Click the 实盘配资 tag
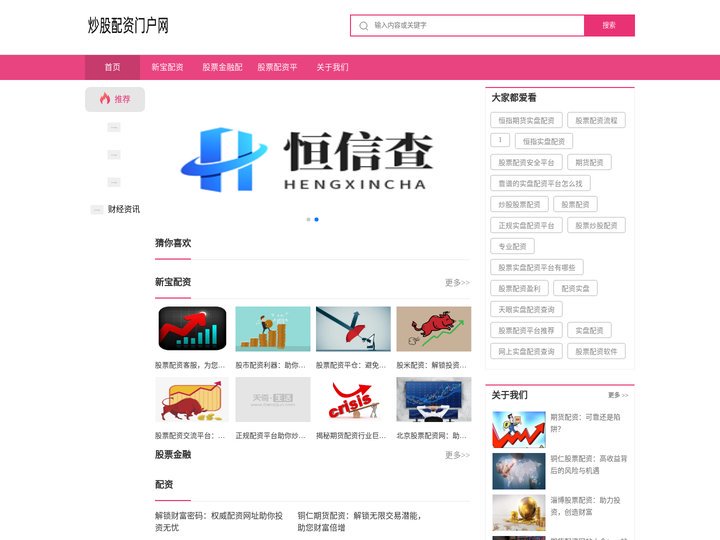Screen dimensions: 720x540 pyautogui.click(x=590, y=331)
